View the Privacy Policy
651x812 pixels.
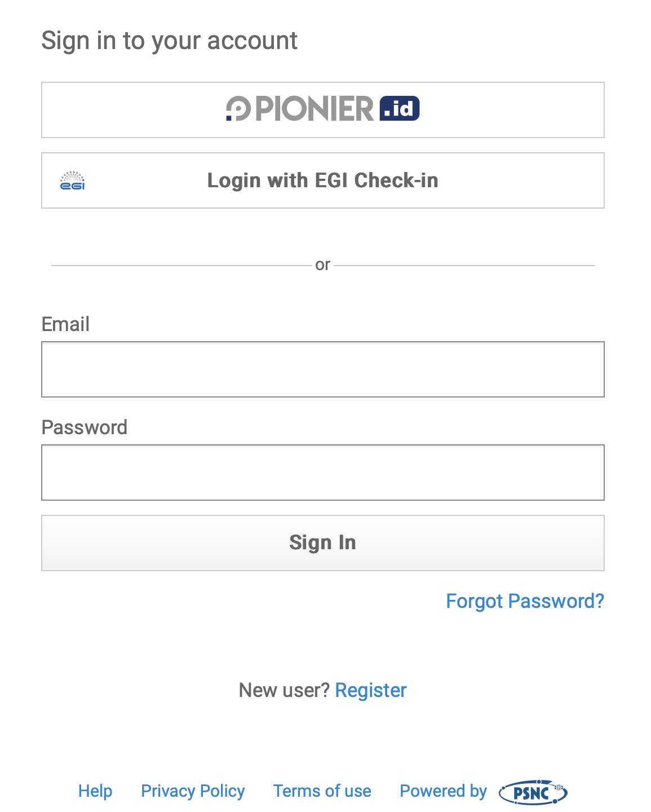tap(192, 792)
